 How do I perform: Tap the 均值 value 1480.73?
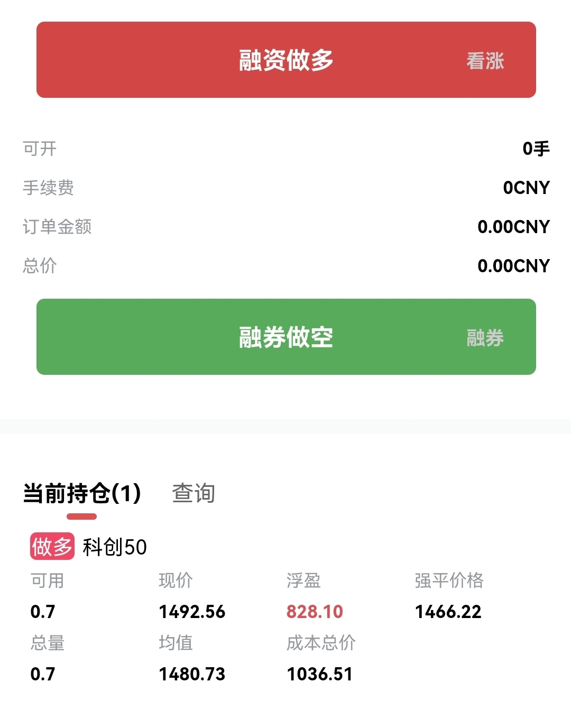pos(192,674)
